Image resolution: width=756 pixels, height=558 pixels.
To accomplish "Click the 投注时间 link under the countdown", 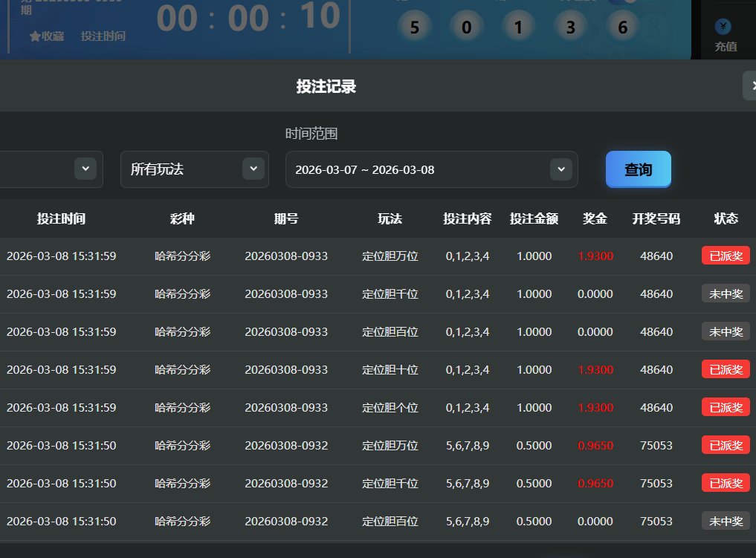I will click(x=103, y=36).
